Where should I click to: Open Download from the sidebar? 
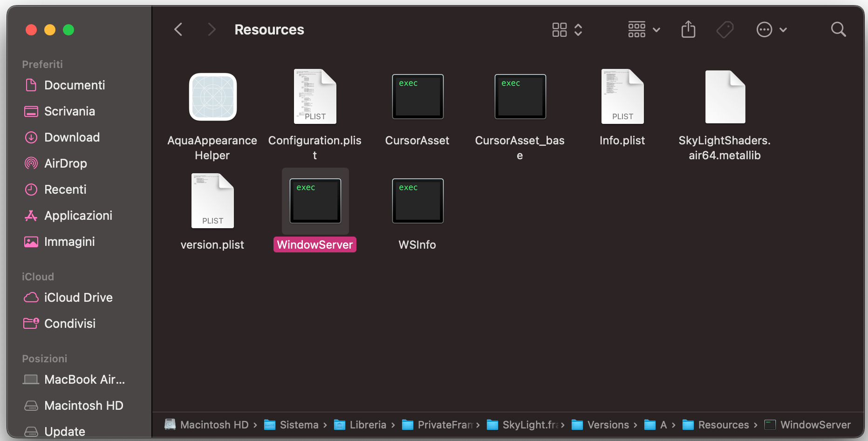tap(72, 137)
